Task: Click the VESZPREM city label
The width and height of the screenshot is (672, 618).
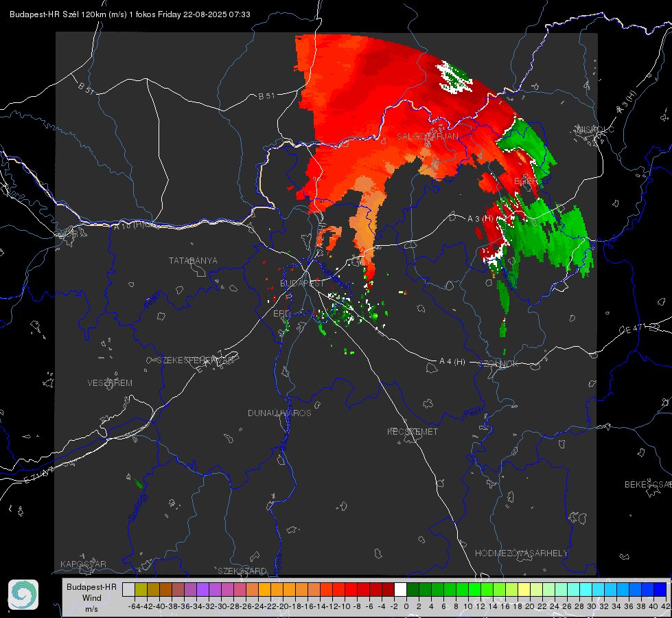Action: point(110,382)
